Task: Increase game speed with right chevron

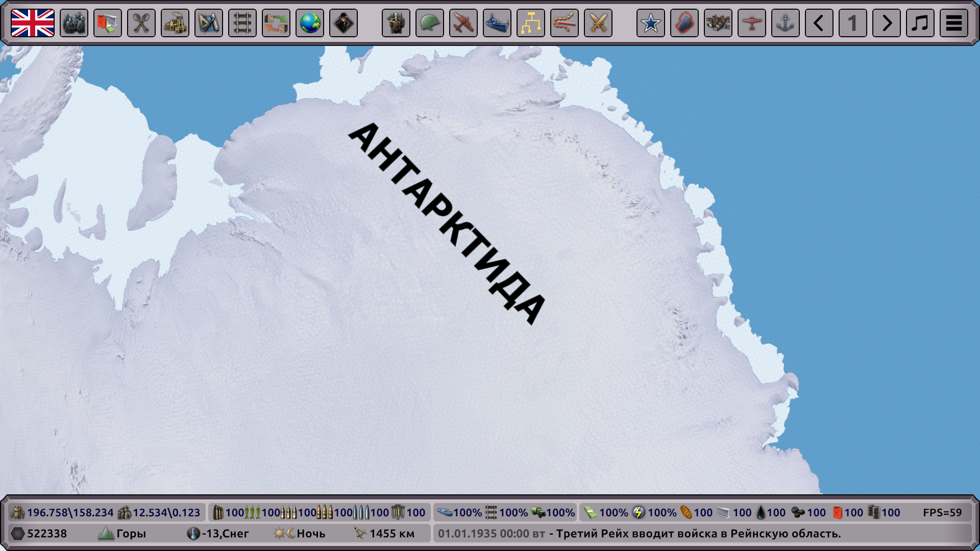Action: coord(887,23)
